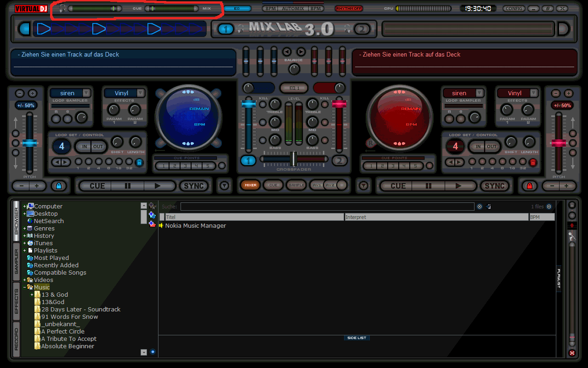Toggle the RHYTHM OFF button
588x368 pixels.
349,8
